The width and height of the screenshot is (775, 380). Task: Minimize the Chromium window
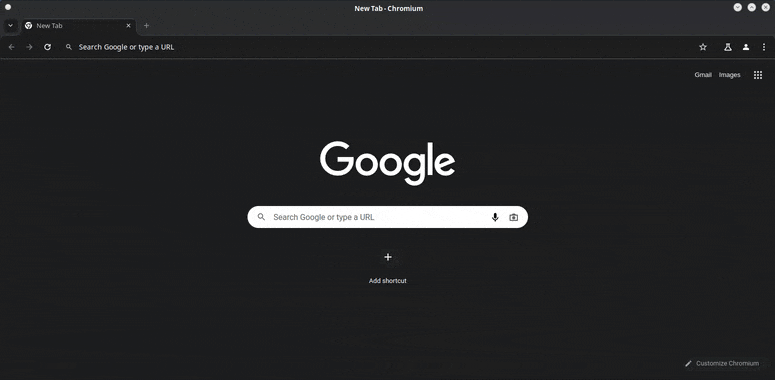pyautogui.click(x=738, y=7)
